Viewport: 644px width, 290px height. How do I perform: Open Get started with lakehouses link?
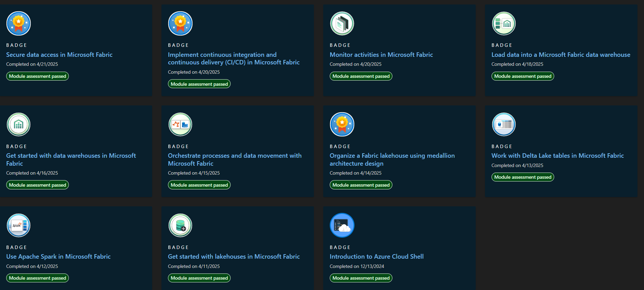pos(234,257)
